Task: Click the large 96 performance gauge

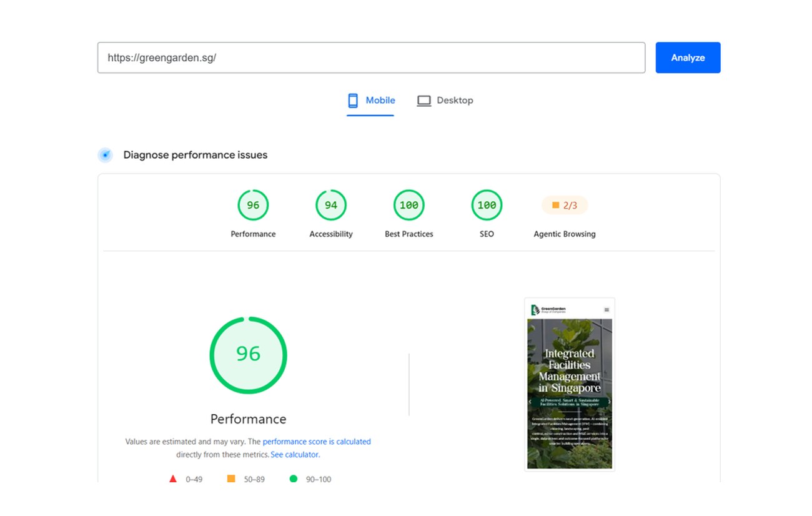Action: click(248, 355)
